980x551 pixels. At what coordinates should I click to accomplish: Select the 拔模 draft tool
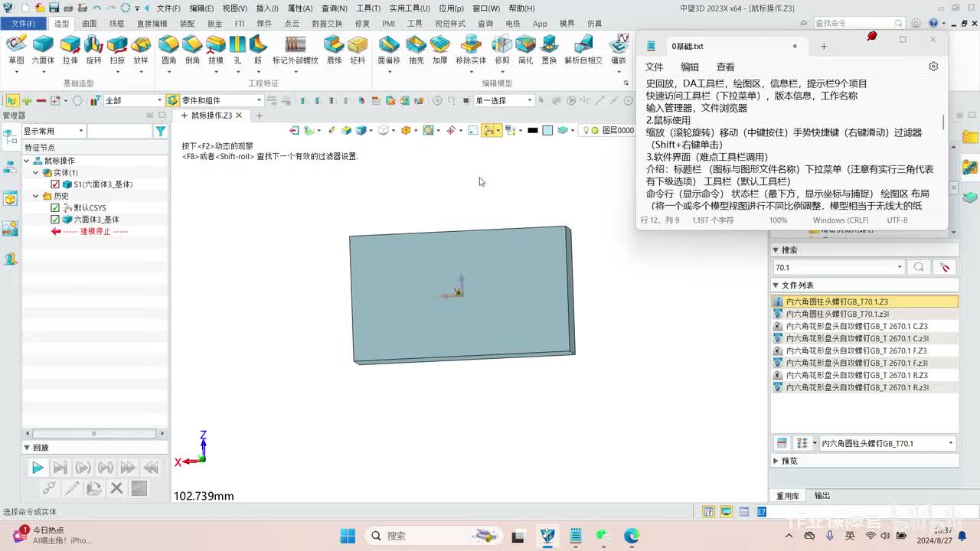coord(216,49)
